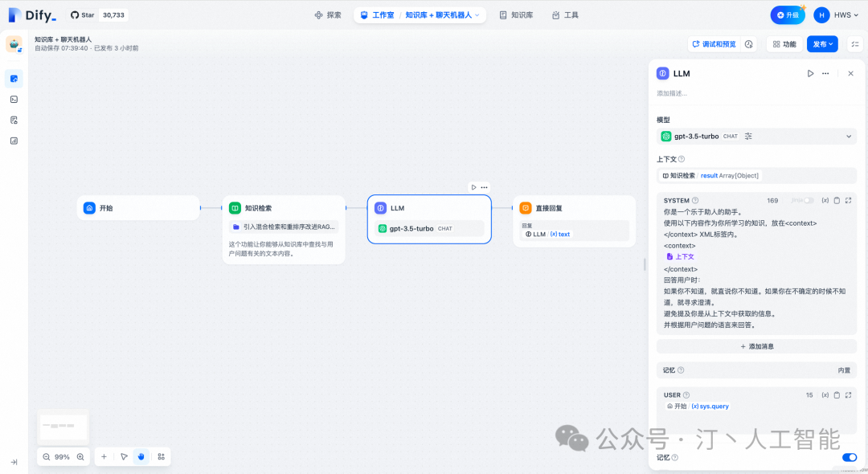Select the hand pan tool
Viewport: 868px width, 474px height.
141,457
